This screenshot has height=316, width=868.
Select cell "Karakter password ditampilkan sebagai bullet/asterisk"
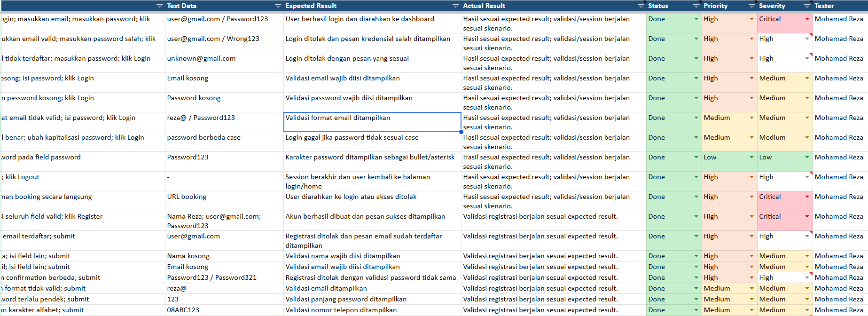(372, 162)
